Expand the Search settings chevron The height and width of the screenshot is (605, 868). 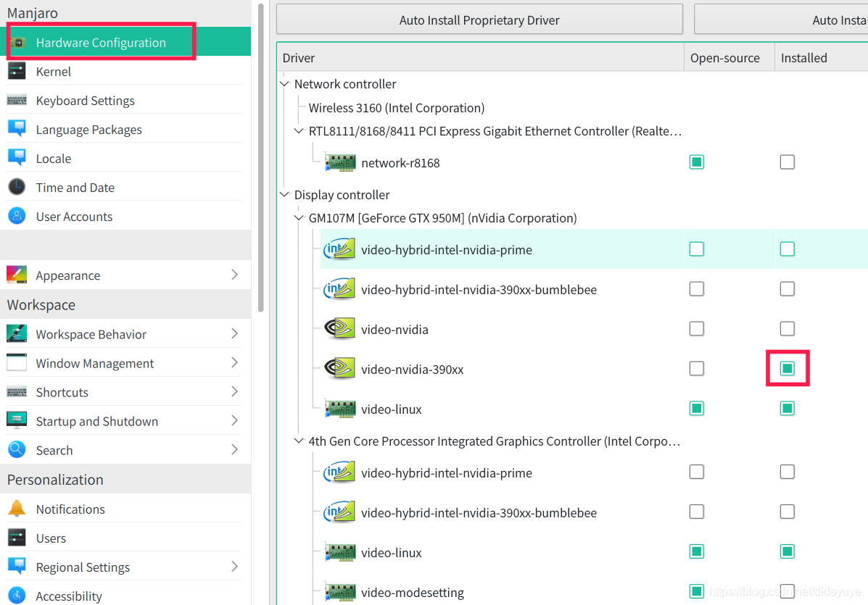235,450
